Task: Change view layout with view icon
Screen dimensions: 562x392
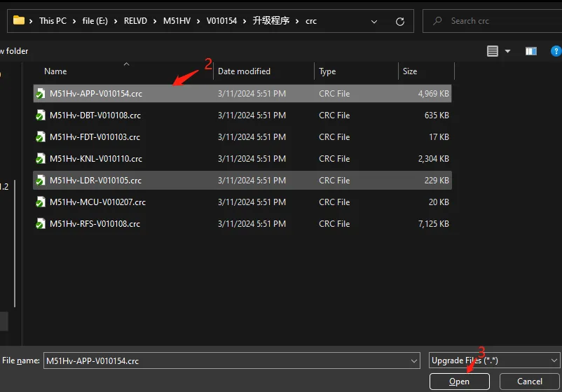Action: [493, 51]
